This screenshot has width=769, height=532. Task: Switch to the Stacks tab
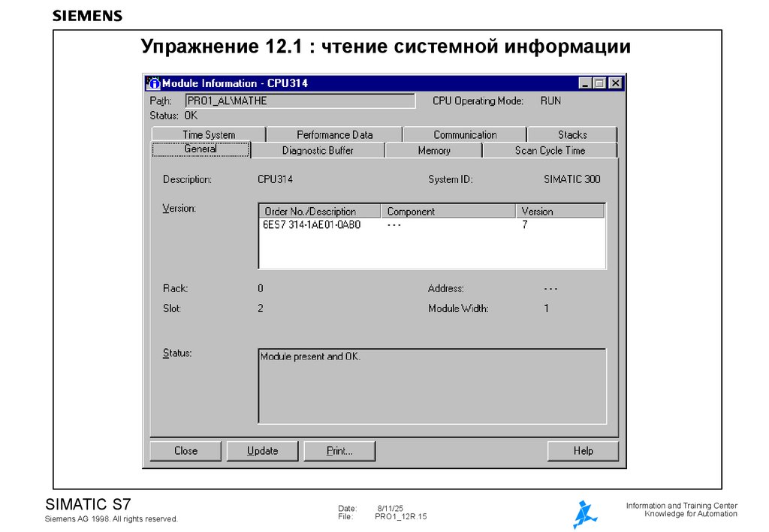(x=574, y=134)
